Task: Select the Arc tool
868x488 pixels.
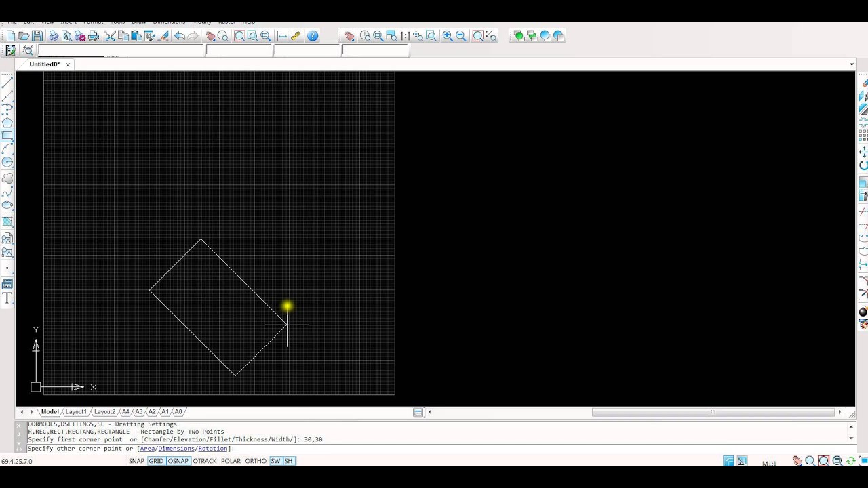Action: click(x=7, y=149)
